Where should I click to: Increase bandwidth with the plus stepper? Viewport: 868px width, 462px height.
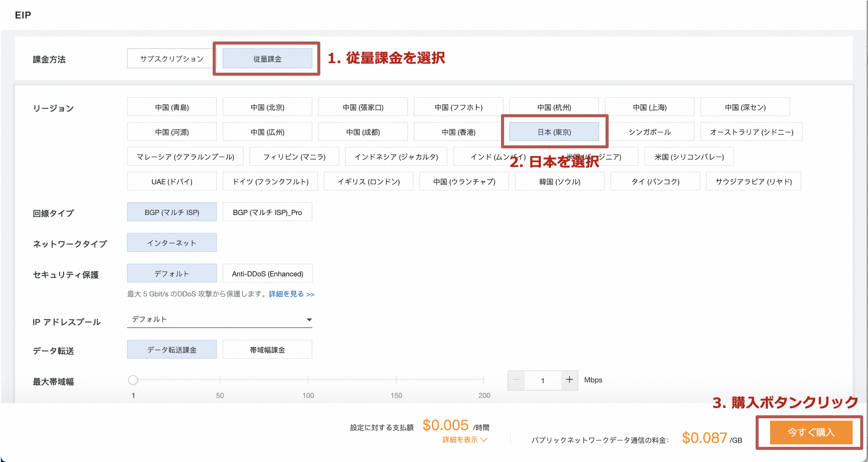pyautogui.click(x=569, y=380)
